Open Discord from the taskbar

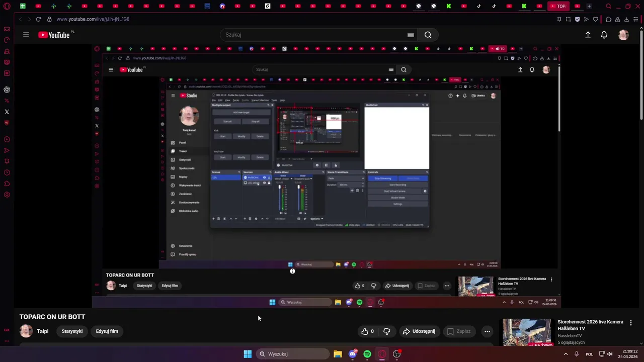353,354
